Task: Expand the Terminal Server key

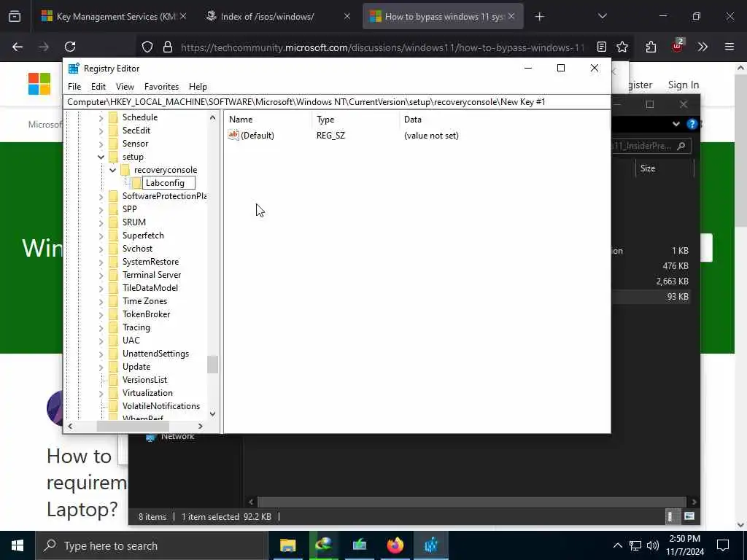Action: pos(101,275)
